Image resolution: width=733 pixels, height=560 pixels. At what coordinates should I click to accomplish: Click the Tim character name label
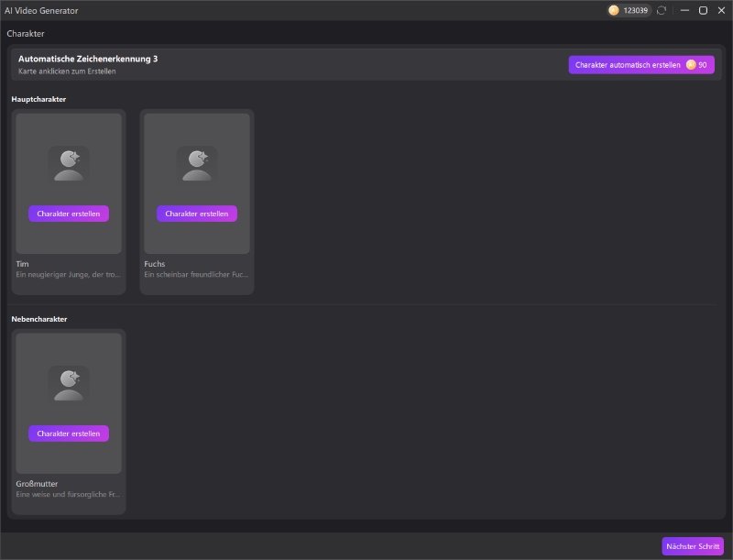click(23, 264)
